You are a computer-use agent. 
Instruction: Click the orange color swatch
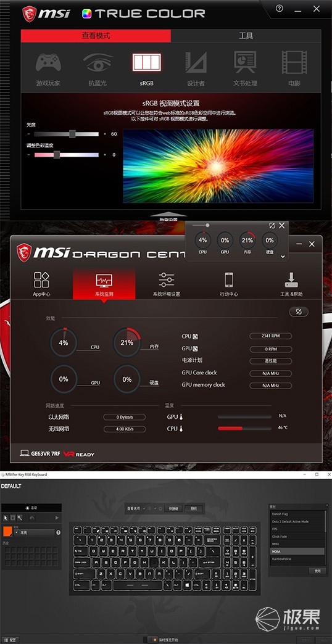tap(7, 530)
